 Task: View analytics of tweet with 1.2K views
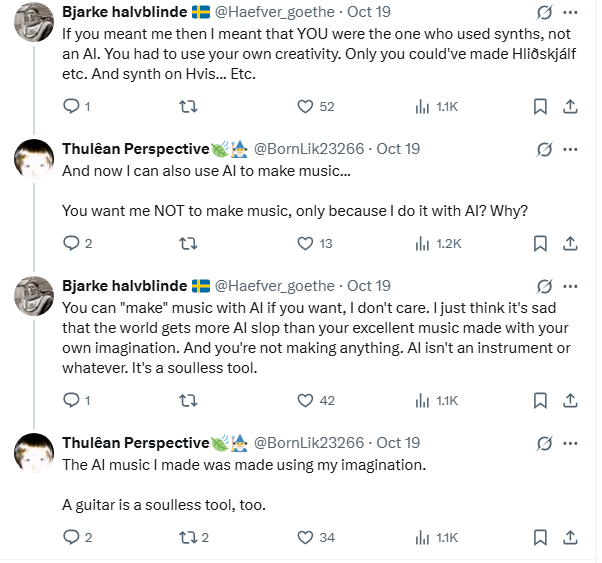422,243
